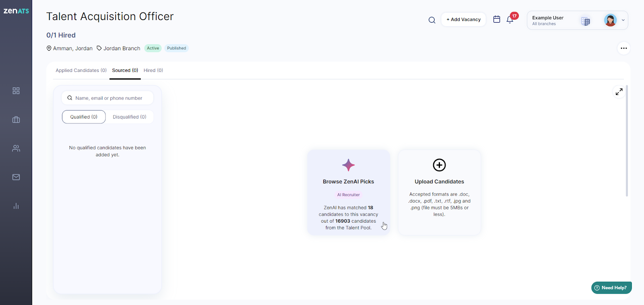
Task: Click the ZenATS logo
Action: pyautogui.click(x=16, y=11)
